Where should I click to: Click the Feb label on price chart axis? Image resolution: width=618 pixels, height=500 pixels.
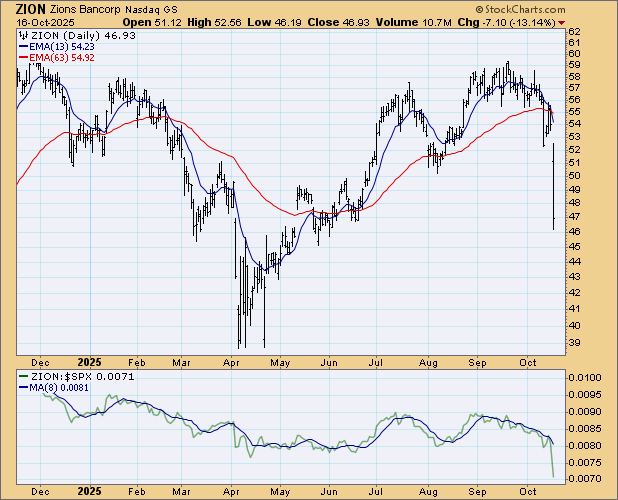click(137, 362)
